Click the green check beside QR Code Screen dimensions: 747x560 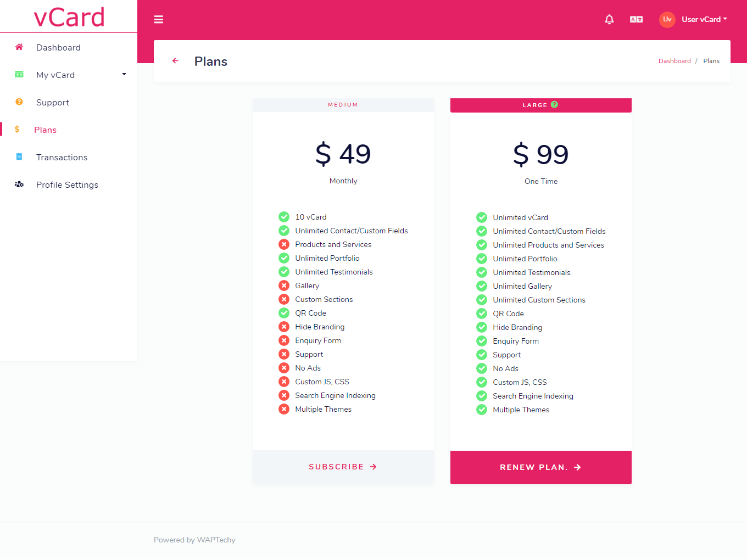point(284,313)
